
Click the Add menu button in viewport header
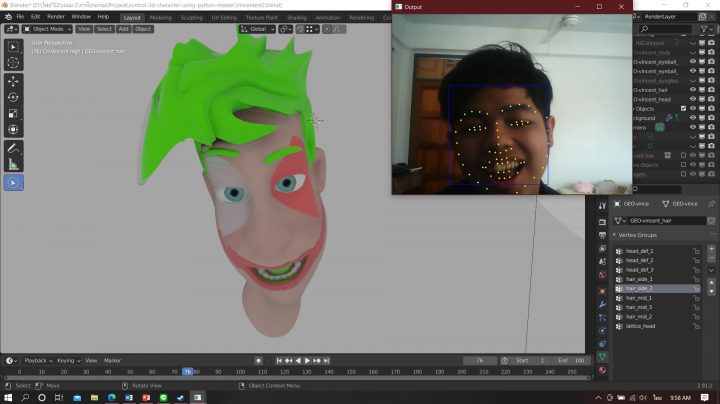click(123, 29)
